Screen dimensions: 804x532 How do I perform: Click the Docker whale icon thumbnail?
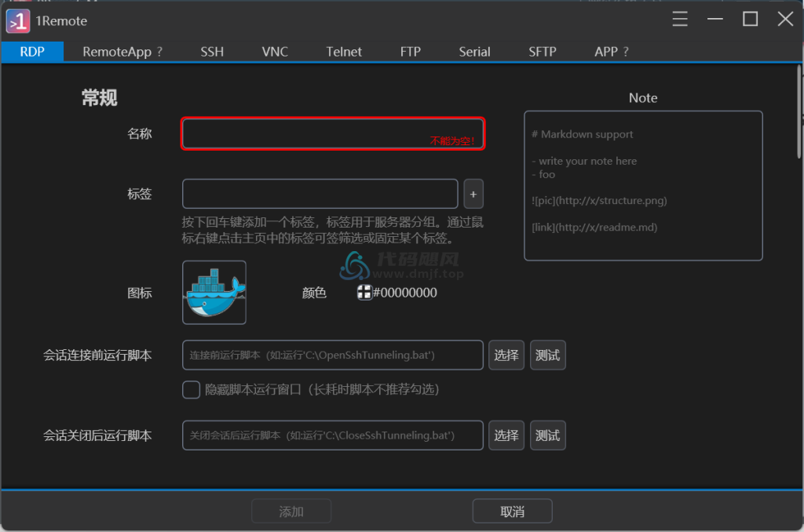coord(214,292)
